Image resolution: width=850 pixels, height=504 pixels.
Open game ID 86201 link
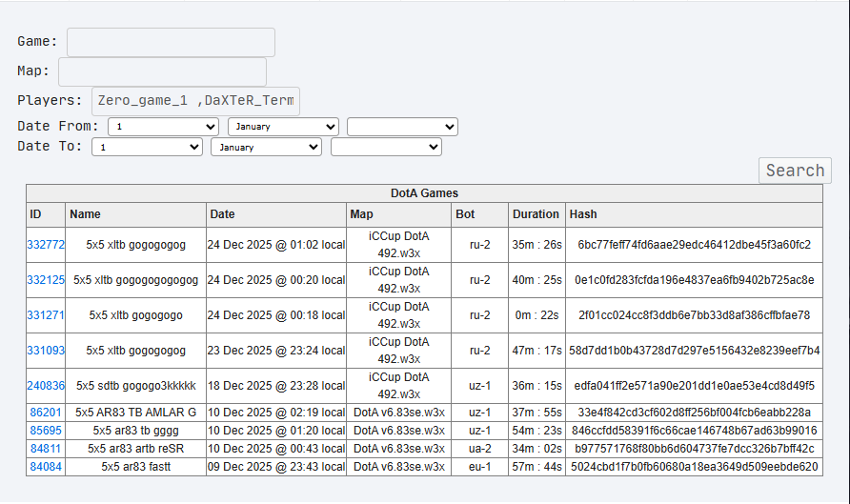pos(46,413)
